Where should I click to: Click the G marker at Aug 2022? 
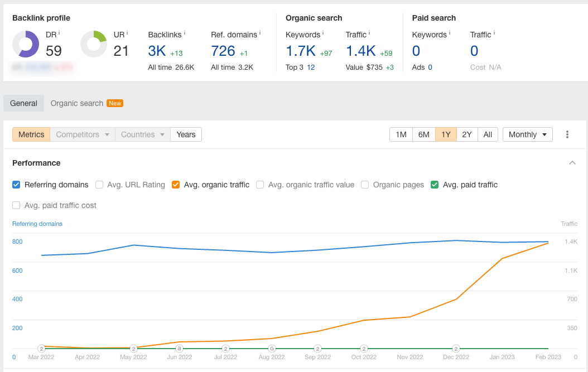tap(272, 349)
